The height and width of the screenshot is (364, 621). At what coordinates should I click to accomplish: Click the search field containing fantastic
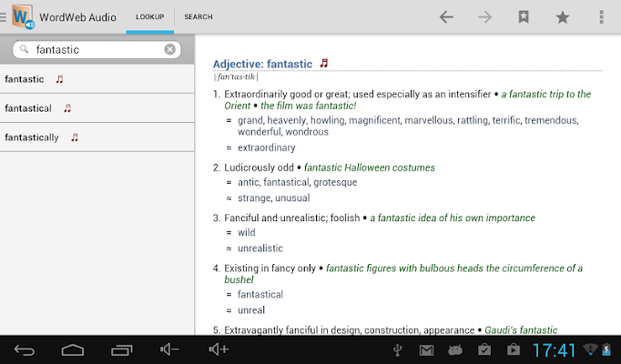point(97,49)
